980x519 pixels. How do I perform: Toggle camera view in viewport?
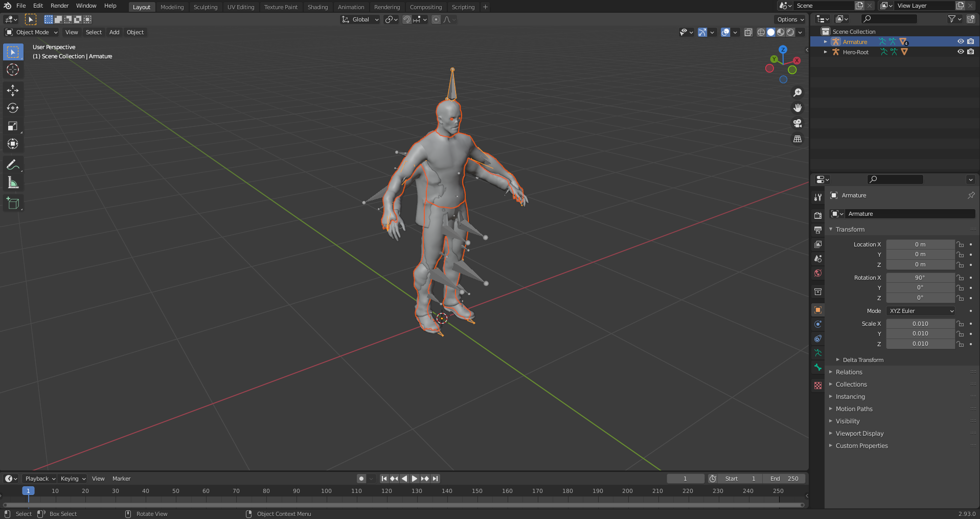(x=797, y=123)
